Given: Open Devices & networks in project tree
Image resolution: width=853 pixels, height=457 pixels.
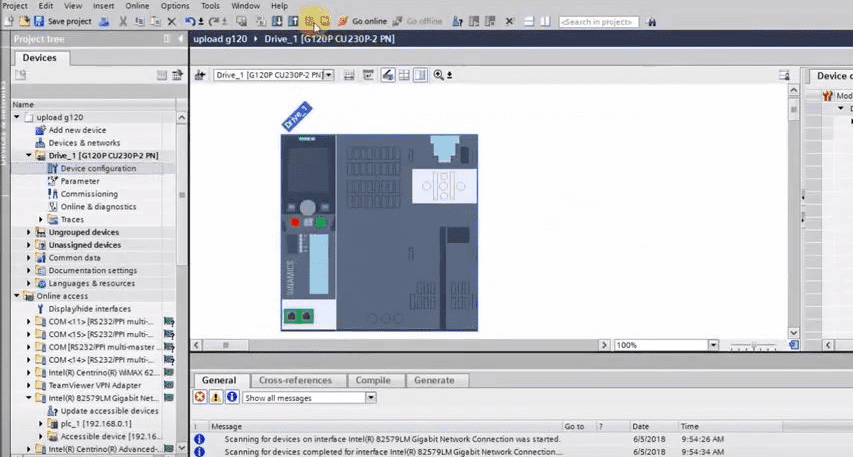Looking at the screenshot, I should tap(84, 143).
